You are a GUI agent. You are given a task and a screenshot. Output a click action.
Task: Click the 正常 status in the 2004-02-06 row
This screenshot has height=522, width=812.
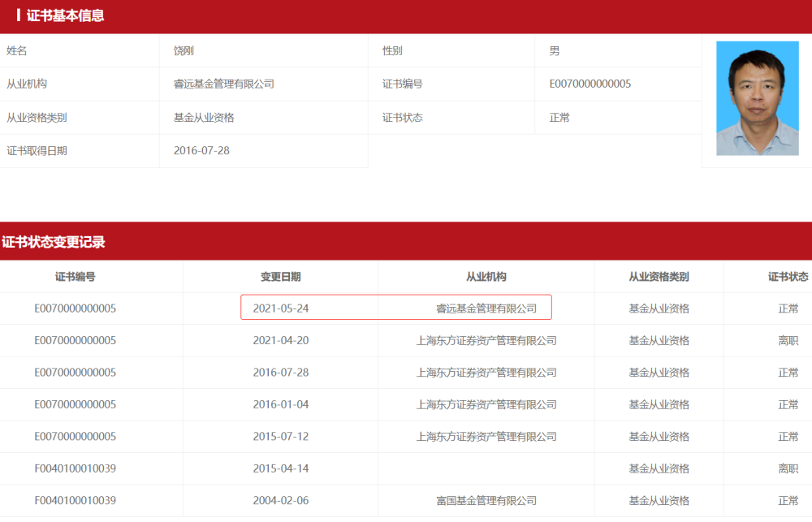click(x=788, y=501)
